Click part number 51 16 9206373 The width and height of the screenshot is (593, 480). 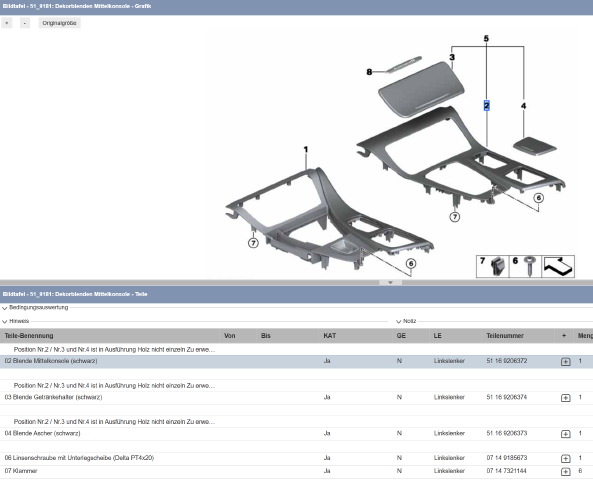pyautogui.click(x=506, y=433)
